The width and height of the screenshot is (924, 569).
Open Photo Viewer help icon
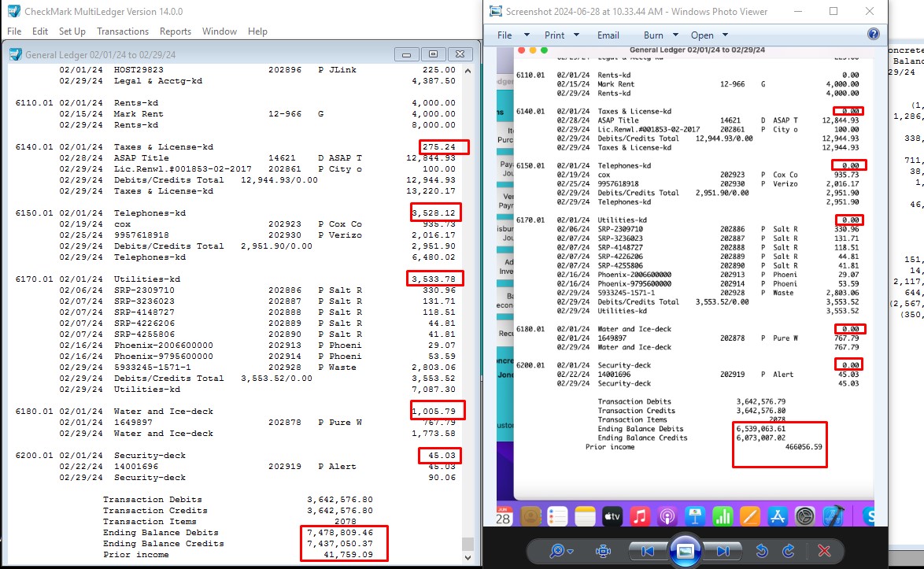[873, 35]
